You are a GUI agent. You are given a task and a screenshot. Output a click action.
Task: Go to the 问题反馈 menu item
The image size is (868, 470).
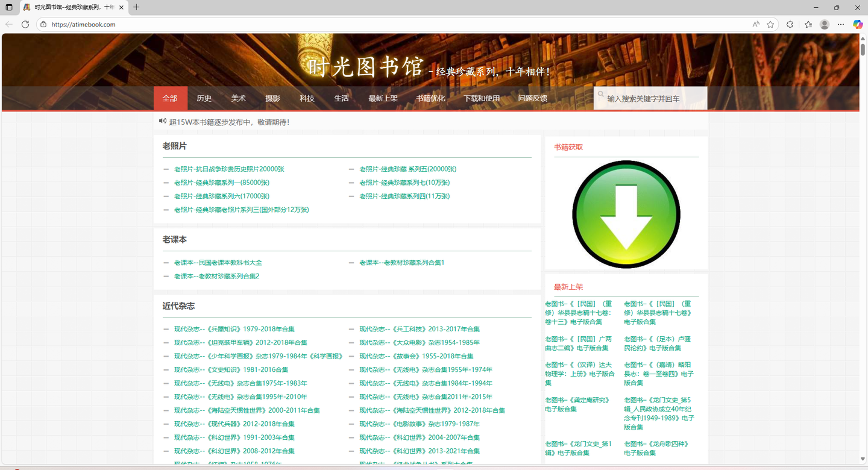[x=533, y=98]
